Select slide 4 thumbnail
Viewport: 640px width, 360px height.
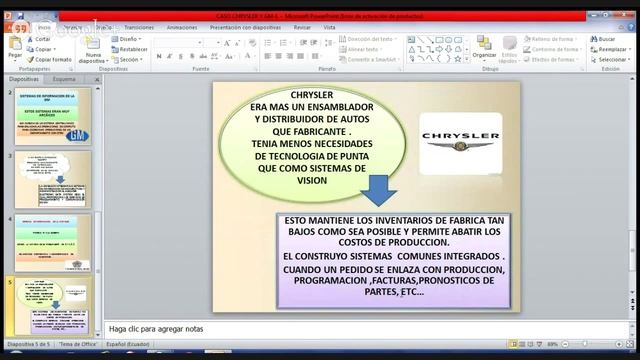click(x=53, y=243)
